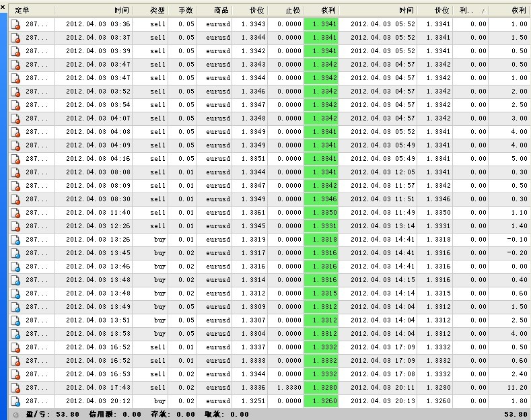The width and height of the screenshot is (531, 420).
Task: Click the buy order icon of the 13:26 row
Action: pos(15,240)
